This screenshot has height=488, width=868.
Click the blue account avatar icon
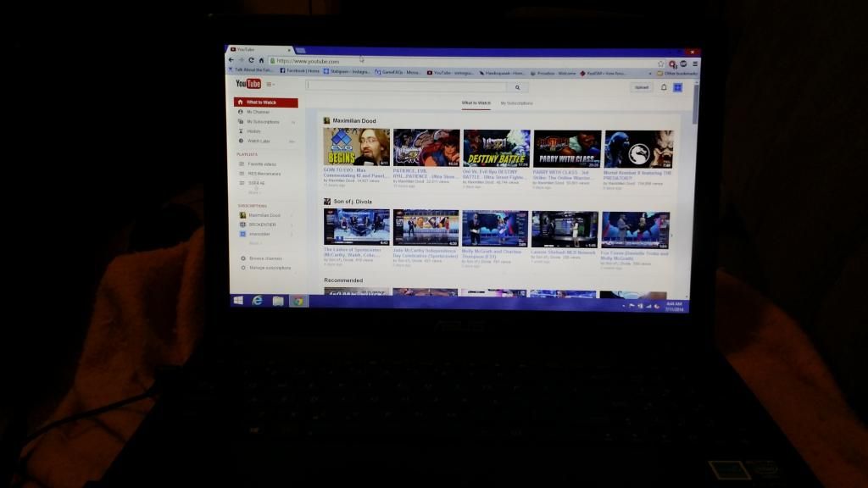tap(678, 87)
